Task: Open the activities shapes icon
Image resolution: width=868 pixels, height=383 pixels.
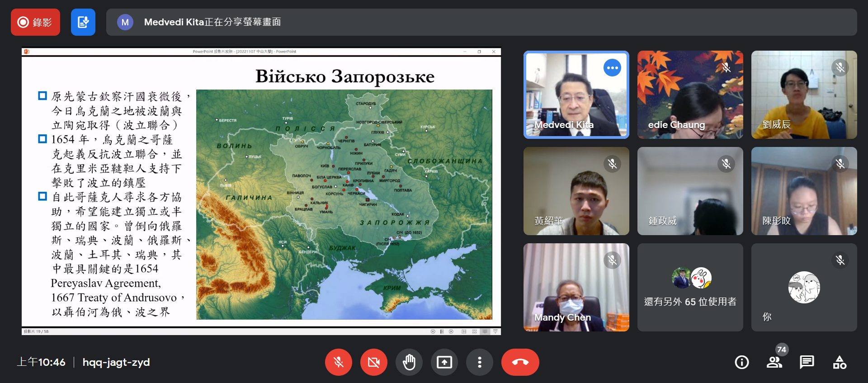Action: point(840,362)
